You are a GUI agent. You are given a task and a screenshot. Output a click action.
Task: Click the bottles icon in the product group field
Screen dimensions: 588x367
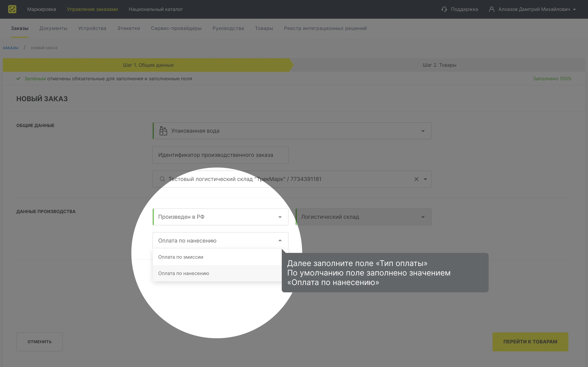[163, 131]
